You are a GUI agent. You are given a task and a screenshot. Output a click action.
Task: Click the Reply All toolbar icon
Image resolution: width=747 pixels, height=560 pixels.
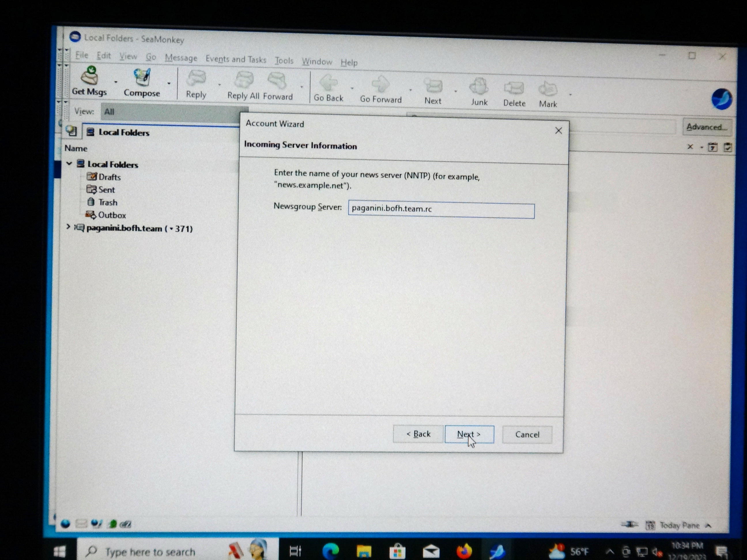tap(244, 80)
